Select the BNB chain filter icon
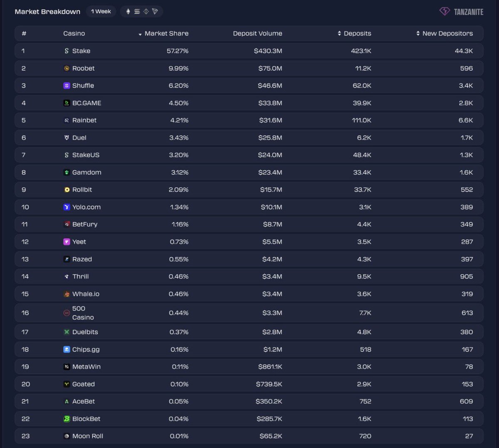Viewport: 499px width, 448px height. [x=146, y=12]
